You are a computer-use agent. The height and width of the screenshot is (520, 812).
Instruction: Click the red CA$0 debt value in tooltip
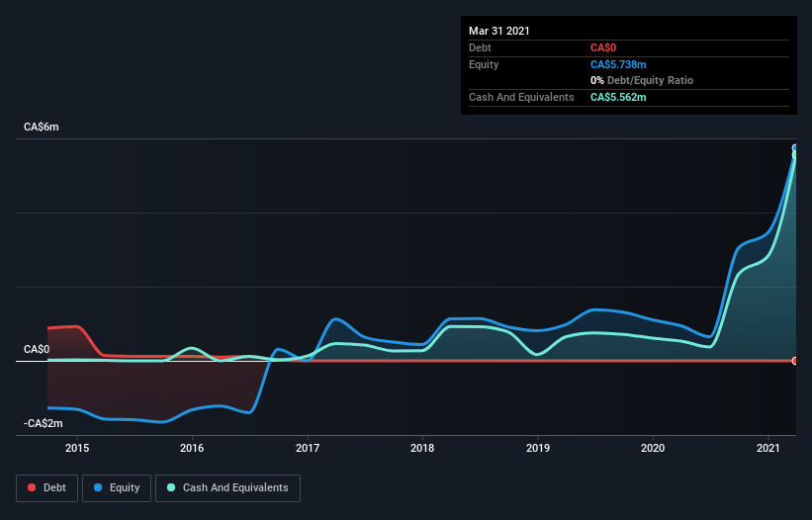[x=603, y=47]
